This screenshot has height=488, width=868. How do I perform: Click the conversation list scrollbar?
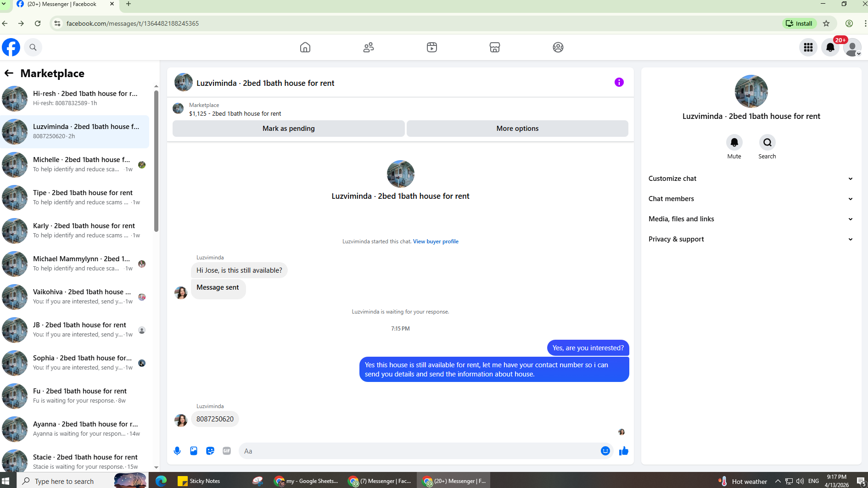pos(156,161)
